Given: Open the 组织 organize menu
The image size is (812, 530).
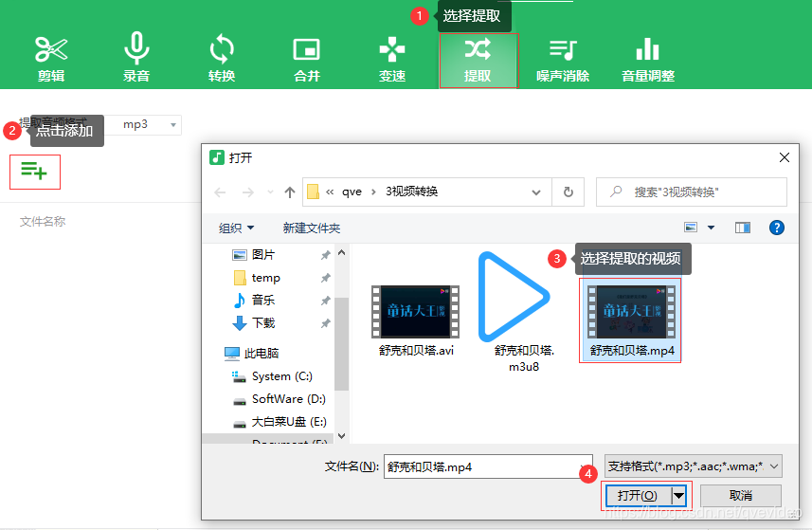Looking at the screenshot, I should pos(236,228).
